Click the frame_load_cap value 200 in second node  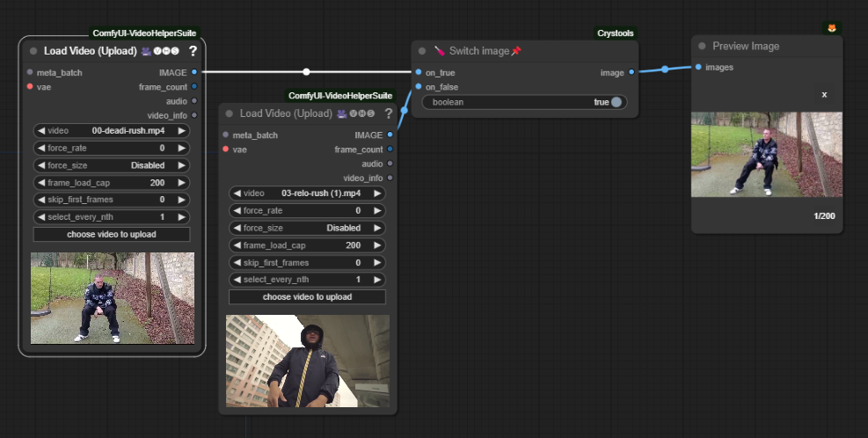click(x=354, y=245)
